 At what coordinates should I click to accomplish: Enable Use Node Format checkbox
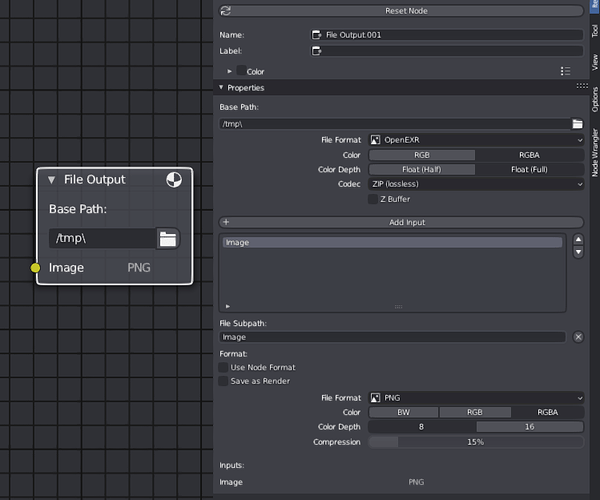223,367
